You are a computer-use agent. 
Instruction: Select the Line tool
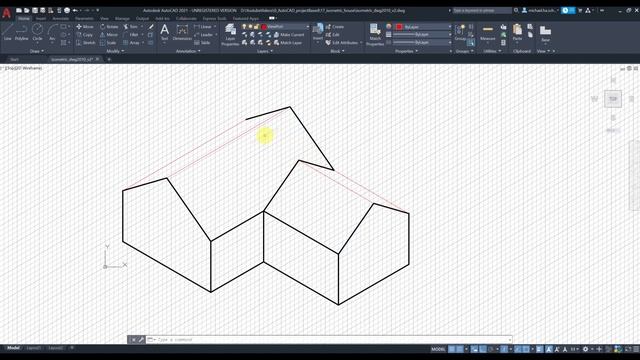(7, 32)
